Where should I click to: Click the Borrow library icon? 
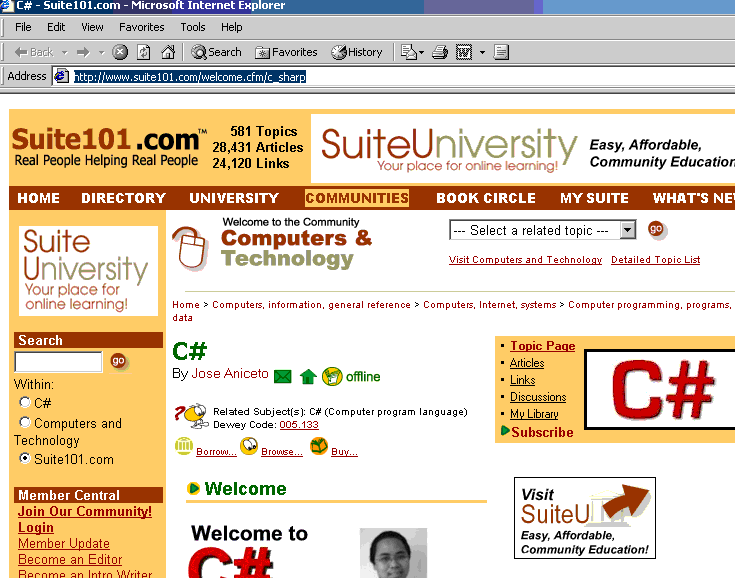pyautogui.click(x=184, y=447)
